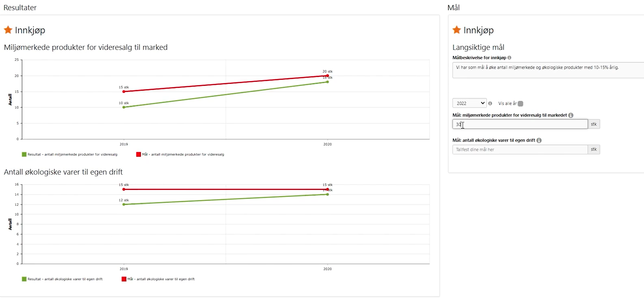Show info for miljømerkede produkter for videresalg goal
644x302 pixels.
571,115
